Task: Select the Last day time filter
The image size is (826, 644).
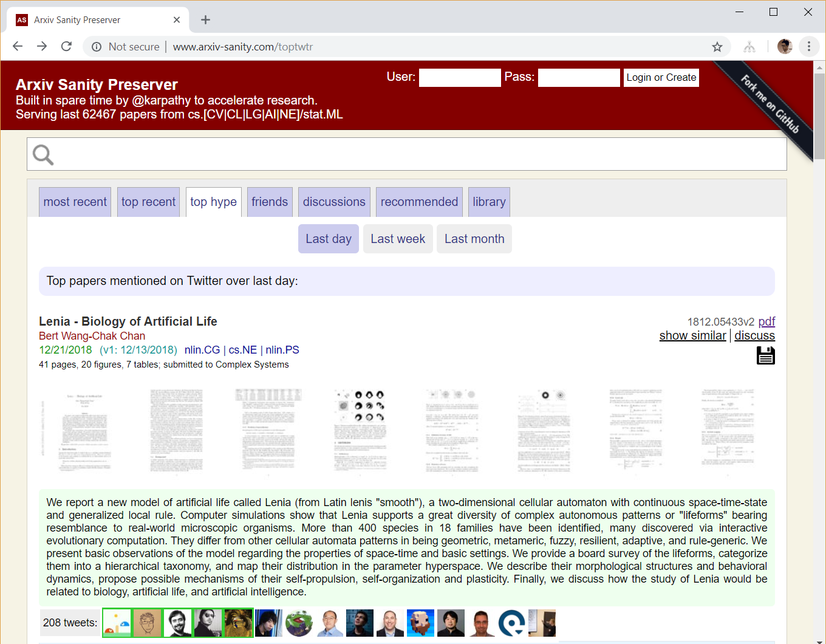Action: click(x=329, y=239)
